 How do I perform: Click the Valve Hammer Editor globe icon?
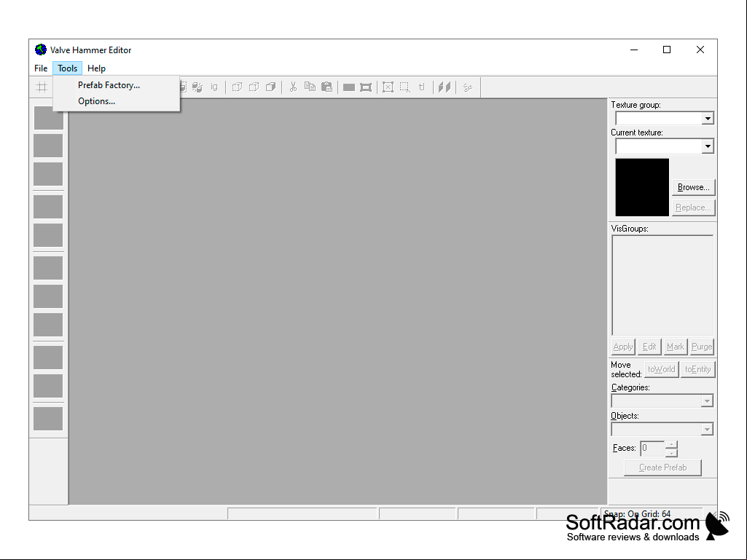click(x=41, y=50)
